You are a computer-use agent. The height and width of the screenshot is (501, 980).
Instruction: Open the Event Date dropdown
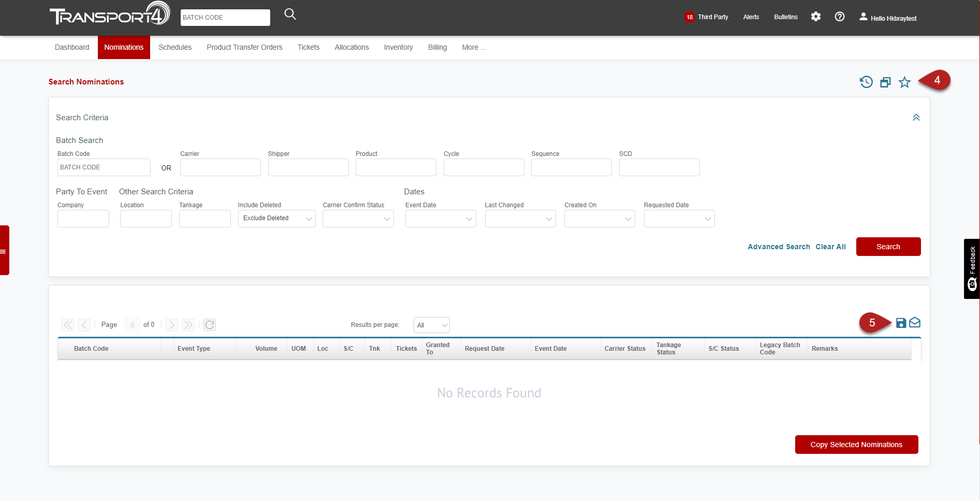[440, 219]
